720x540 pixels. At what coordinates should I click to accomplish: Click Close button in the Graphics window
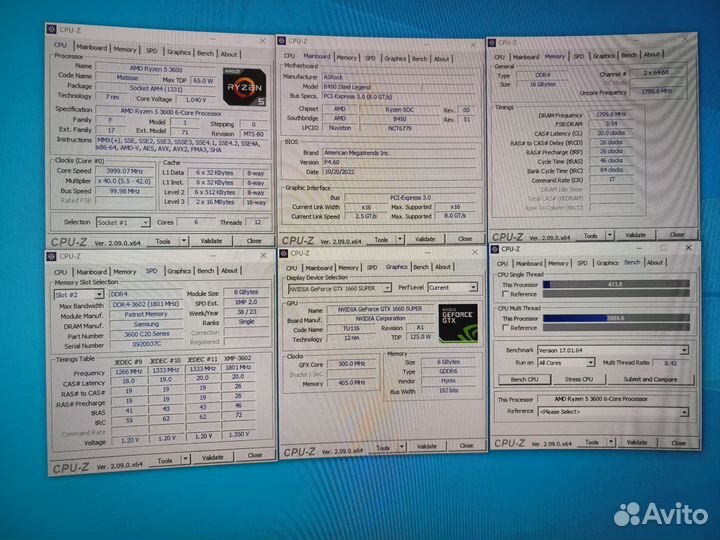pyautogui.click(x=466, y=445)
